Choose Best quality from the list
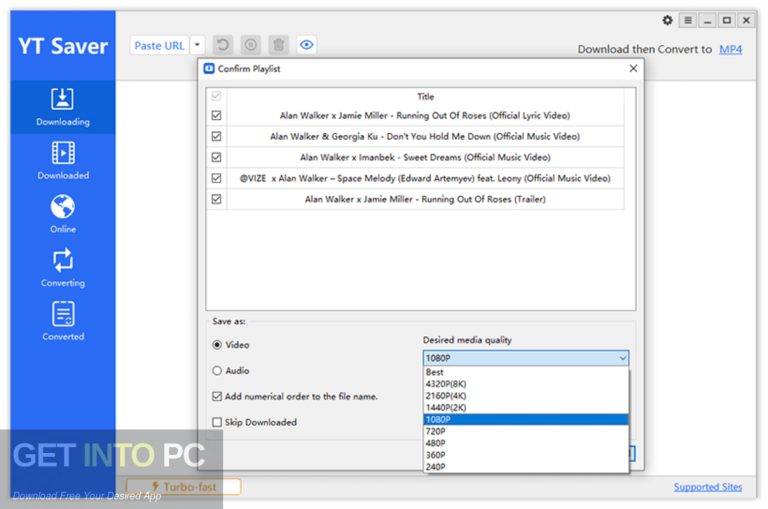This screenshot has height=509, width=768. pyautogui.click(x=526, y=372)
